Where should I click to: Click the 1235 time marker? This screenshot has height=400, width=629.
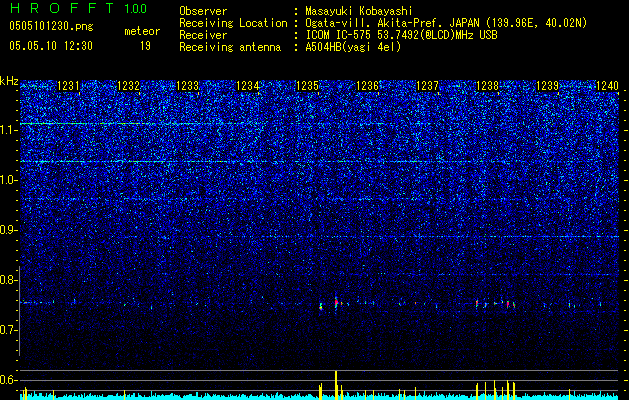307,85
